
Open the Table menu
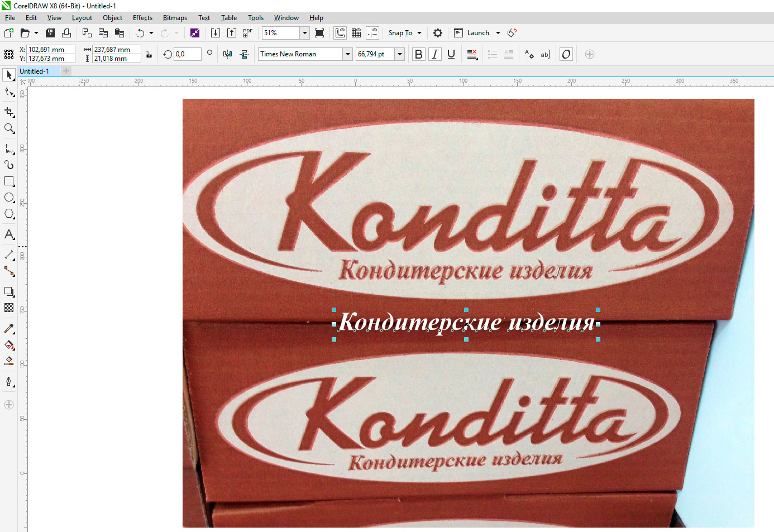click(x=229, y=18)
